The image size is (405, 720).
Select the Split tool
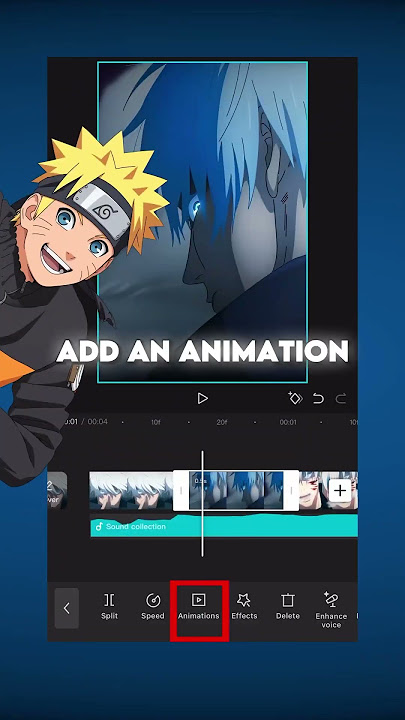[109, 607]
